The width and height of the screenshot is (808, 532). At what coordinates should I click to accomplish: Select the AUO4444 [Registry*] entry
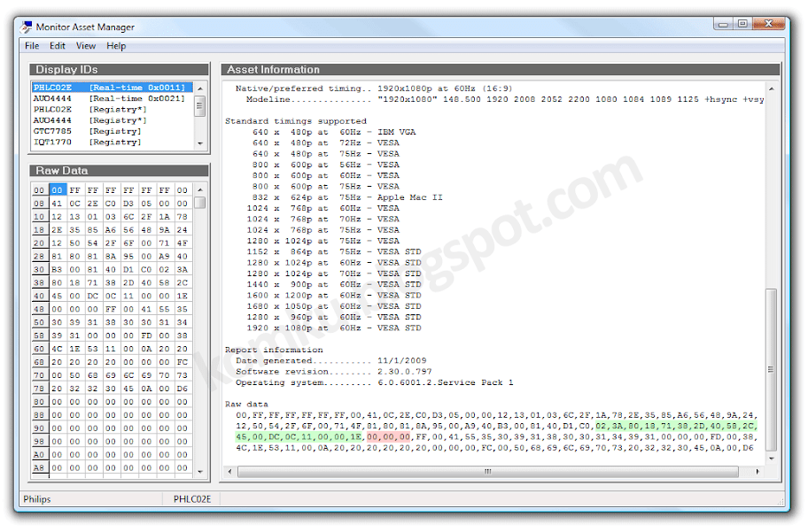tap(112, 120)
